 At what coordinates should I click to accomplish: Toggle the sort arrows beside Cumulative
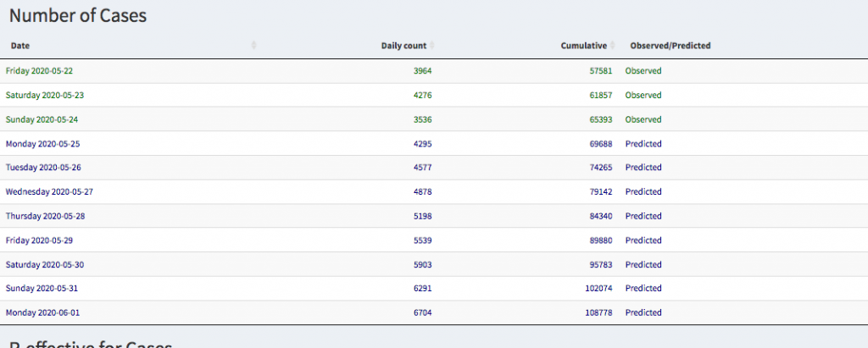613,46
